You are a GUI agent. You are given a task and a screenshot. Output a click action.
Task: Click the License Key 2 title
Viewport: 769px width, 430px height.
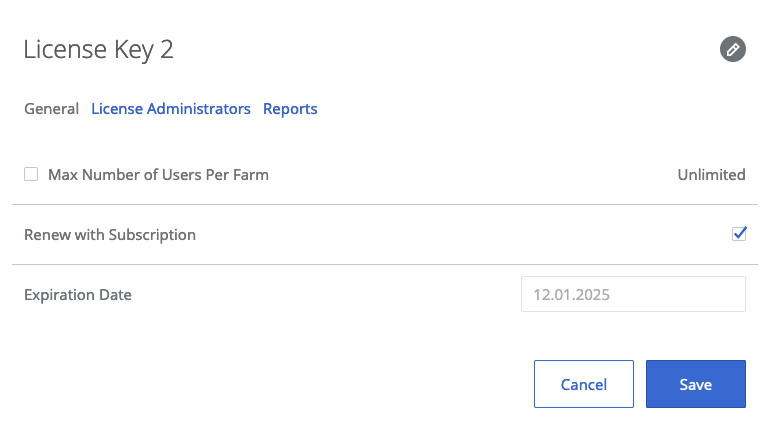[98, 50]
